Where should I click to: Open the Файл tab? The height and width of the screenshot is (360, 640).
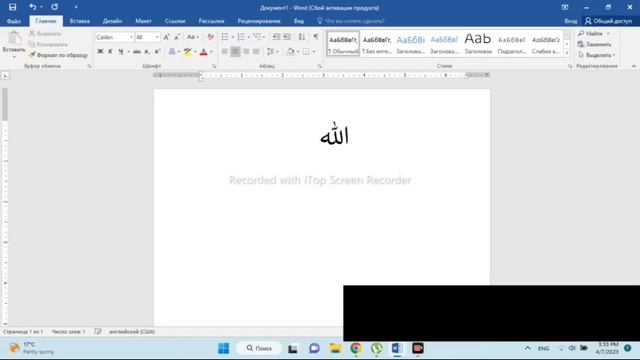click(13, 21)
